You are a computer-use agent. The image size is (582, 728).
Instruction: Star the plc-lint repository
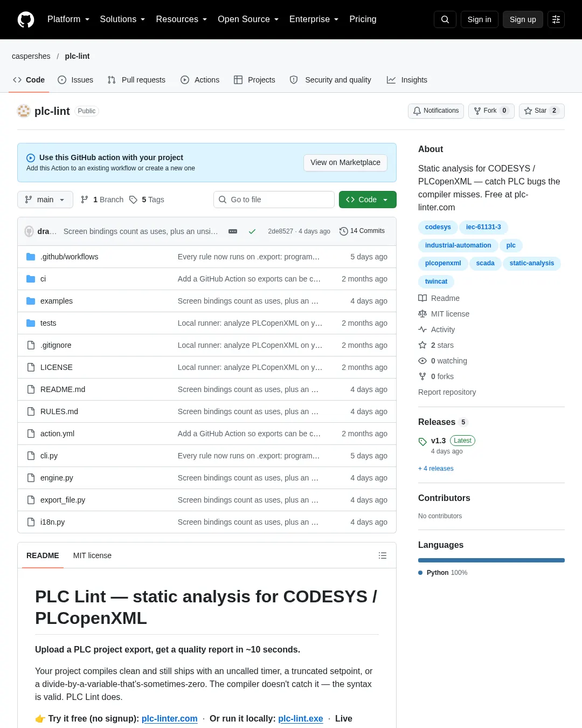pyautogui.click(x=542, y=111)
